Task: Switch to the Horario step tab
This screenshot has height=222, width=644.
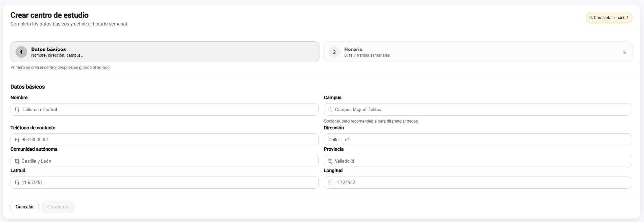Action: pyautogui.click(x=477, y=52)
